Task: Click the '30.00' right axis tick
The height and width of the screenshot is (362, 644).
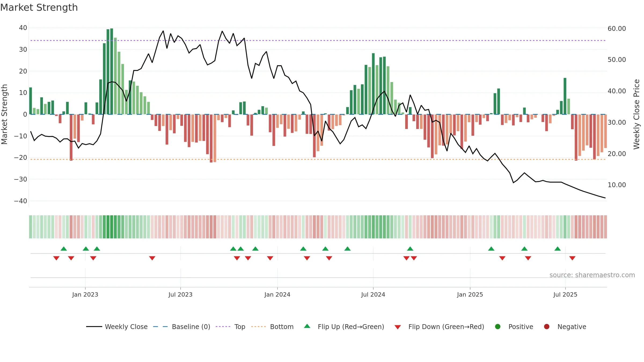Action: point(617,122)
